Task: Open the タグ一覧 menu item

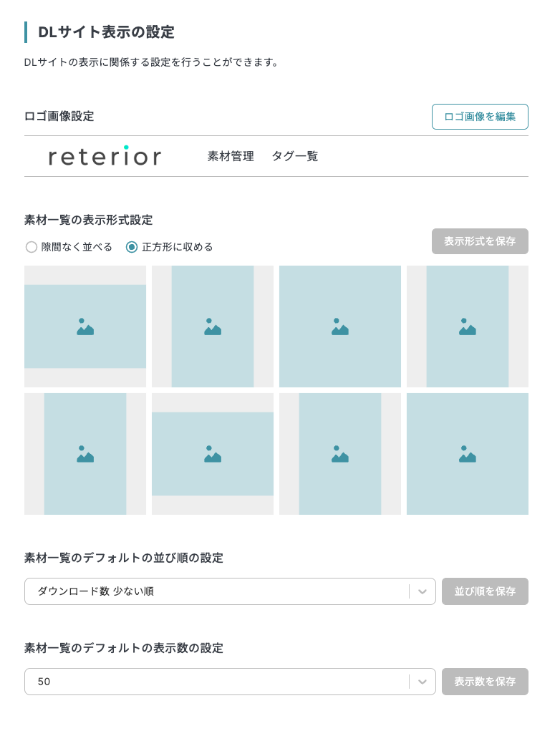Action: coord(294,156)
